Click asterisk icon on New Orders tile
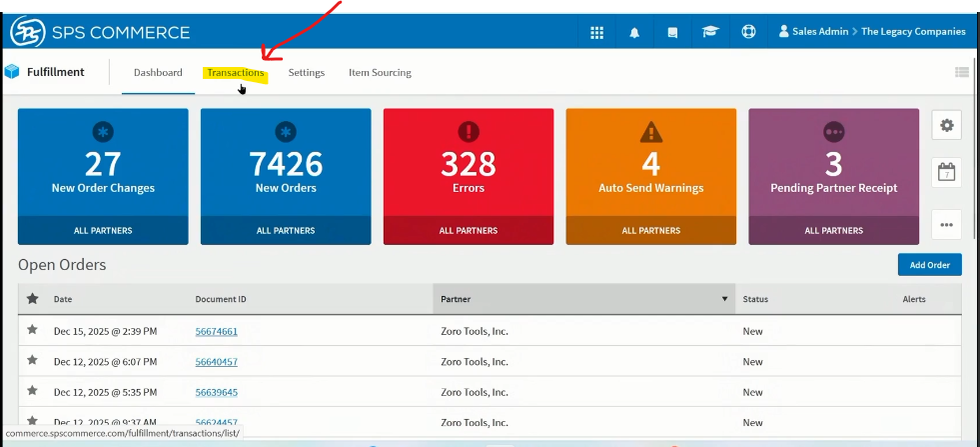This screenshot has height=447, width=980. click(x=286, y=131)
